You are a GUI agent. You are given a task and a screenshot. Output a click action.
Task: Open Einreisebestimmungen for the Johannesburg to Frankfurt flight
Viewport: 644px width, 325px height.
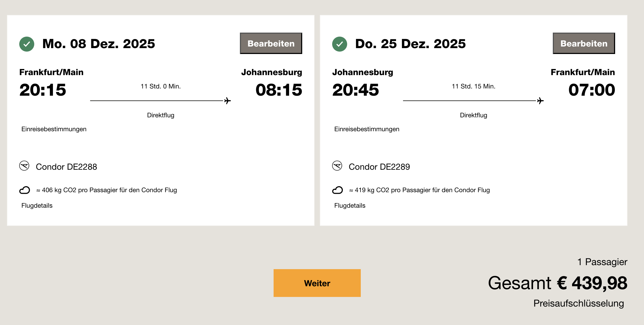point(367,129)
